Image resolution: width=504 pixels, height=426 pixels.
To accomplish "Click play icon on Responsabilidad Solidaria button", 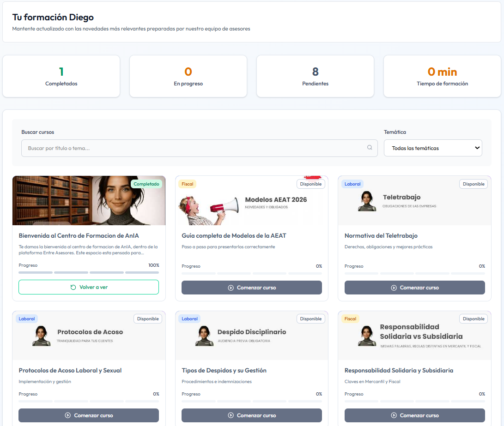I will (394, 415).
